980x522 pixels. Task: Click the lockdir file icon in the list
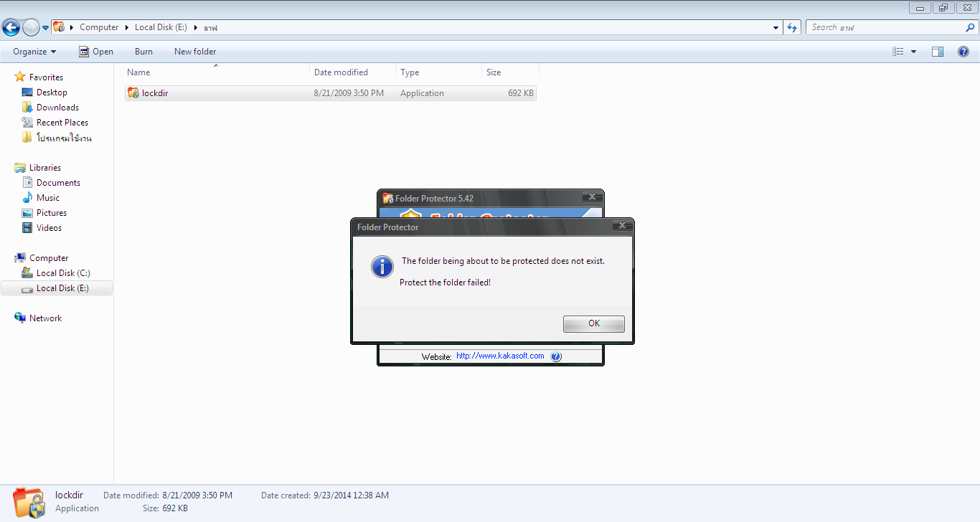coord(133,93)
